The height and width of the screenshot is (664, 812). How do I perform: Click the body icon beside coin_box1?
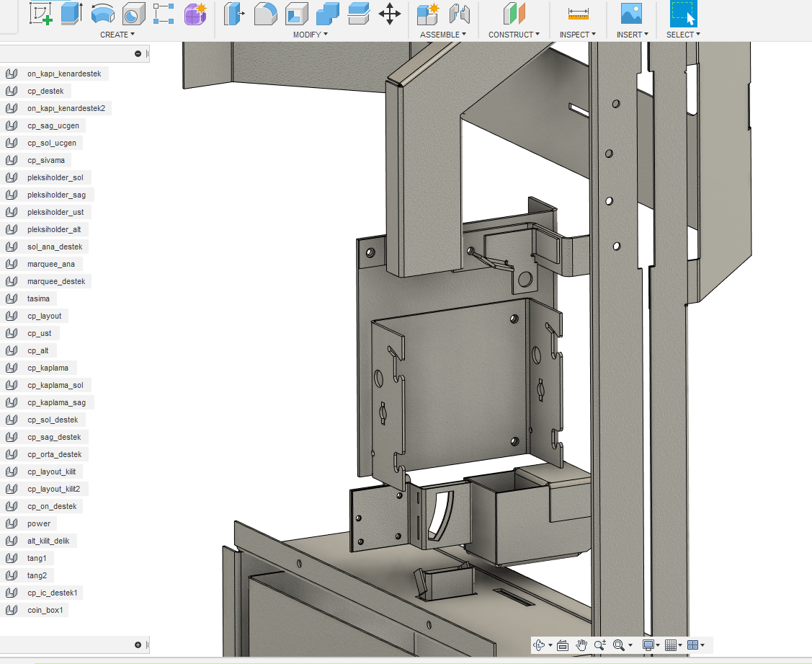(12, 610)
